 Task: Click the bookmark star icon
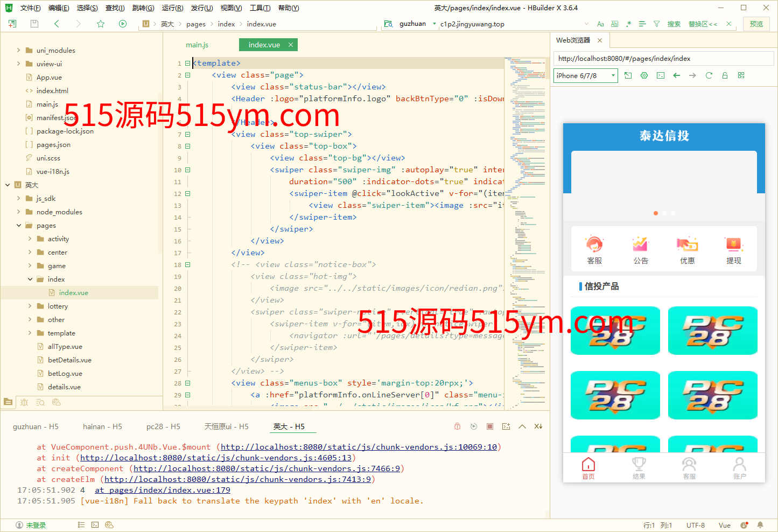click(x=101, y=24)
